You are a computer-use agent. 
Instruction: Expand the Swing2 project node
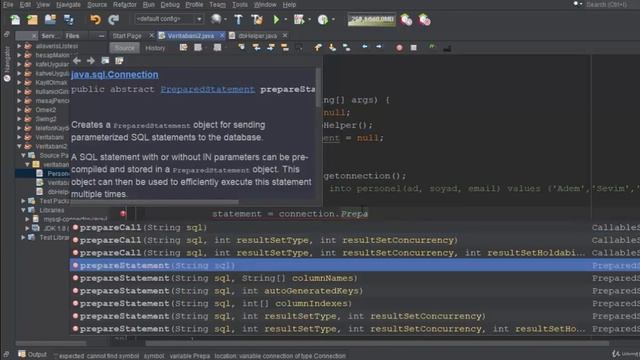19,119
